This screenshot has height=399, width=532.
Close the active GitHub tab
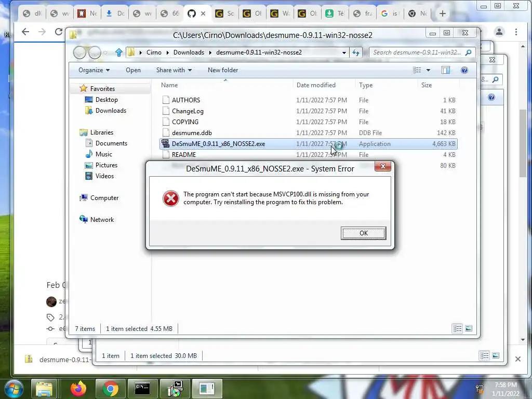(203, 14)
